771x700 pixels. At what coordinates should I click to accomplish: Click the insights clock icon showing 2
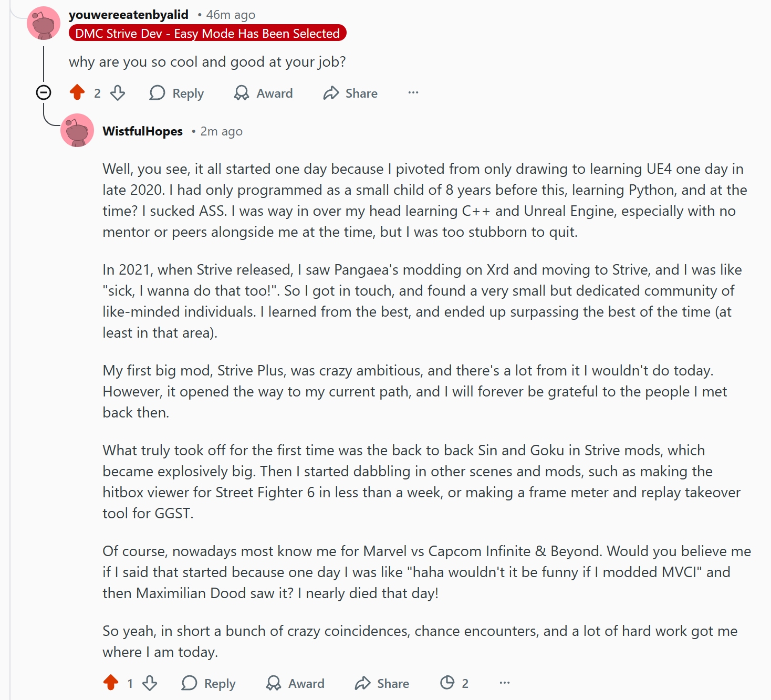pyautogui.click(x=447, y=683)
